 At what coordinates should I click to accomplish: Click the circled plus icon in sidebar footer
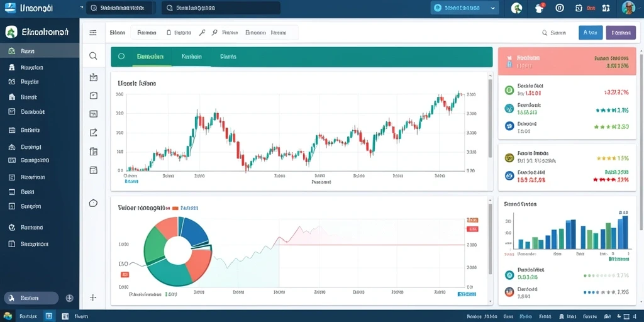tap(69, 298)
